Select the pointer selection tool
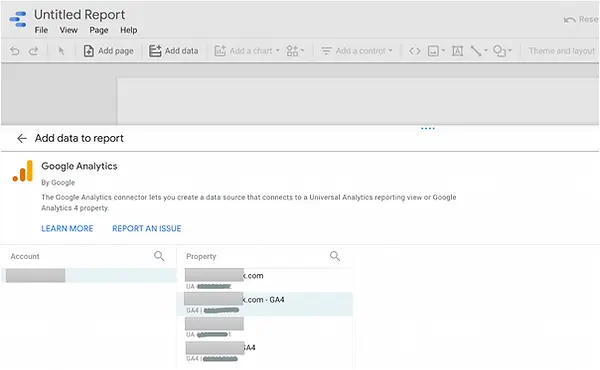 [61, 51]
